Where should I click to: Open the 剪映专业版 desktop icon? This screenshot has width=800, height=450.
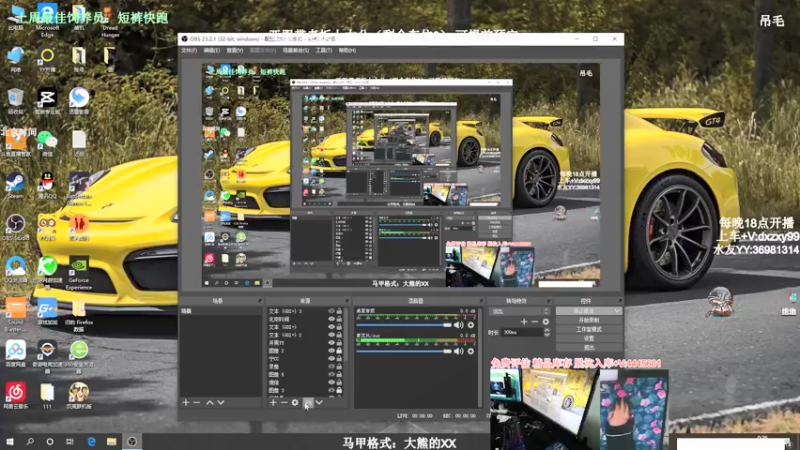click(47, 102)
